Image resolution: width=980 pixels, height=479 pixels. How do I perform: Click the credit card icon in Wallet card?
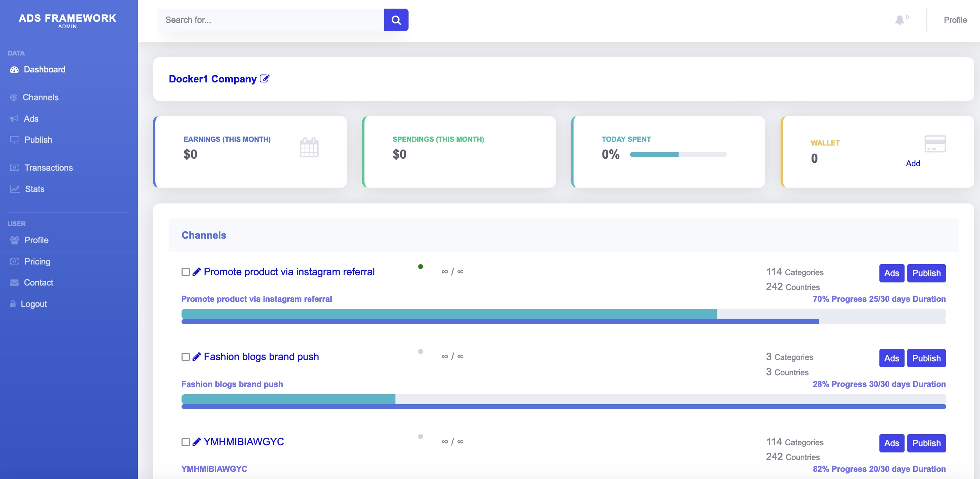(935, 144)
